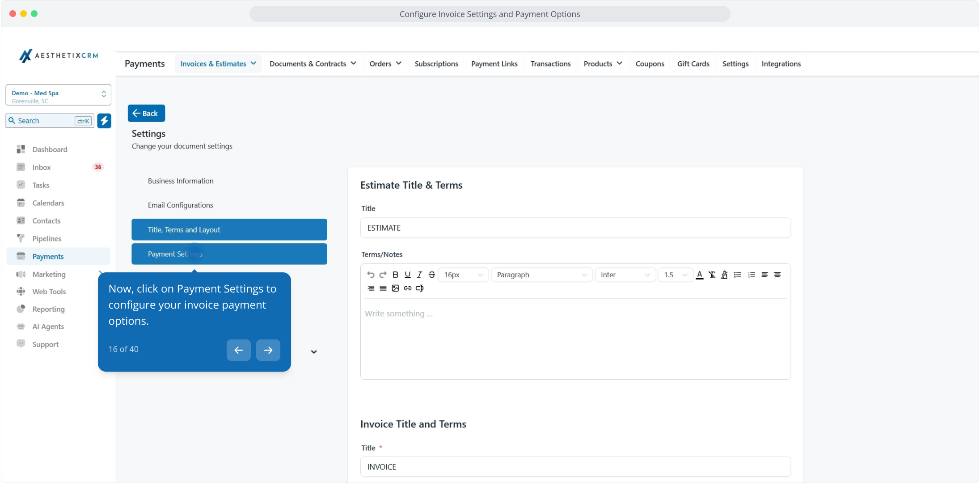The height and width of the screenshot is (483, 980).
Task: Toggle underline formatting in the editor
Action: [x=407, y=275]
